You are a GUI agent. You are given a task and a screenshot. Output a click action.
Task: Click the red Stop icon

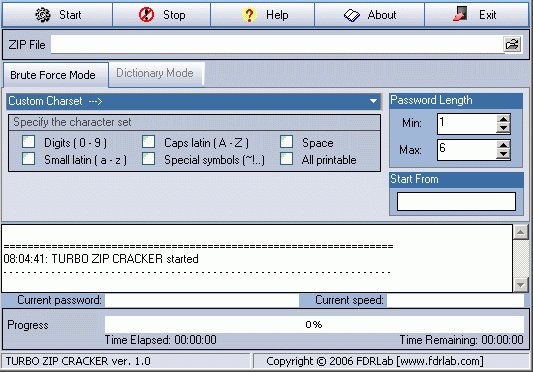click(147, 15)
